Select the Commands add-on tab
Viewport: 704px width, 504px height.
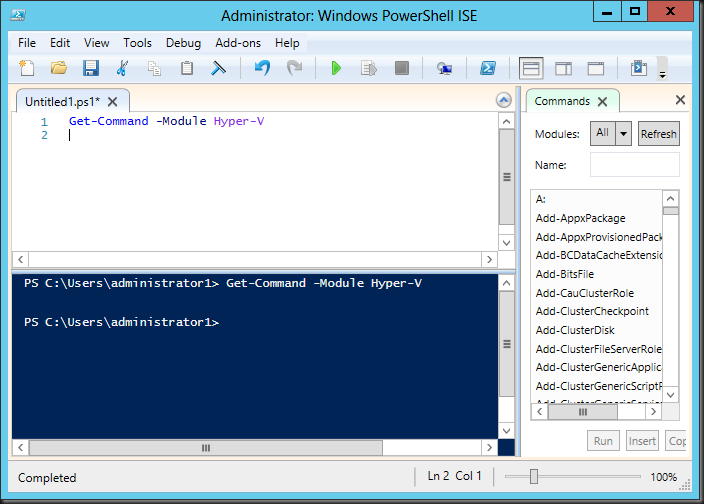click(x=562, y=101)
